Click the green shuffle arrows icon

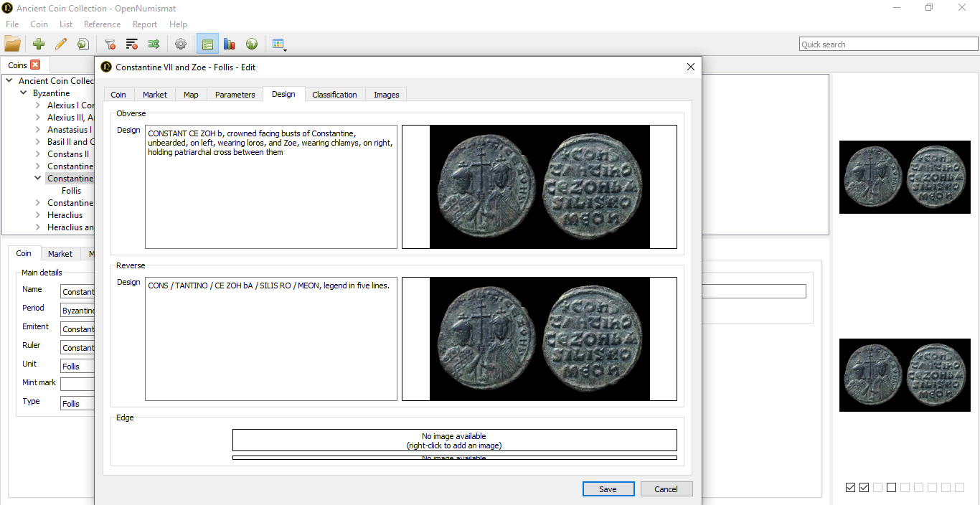154,44
